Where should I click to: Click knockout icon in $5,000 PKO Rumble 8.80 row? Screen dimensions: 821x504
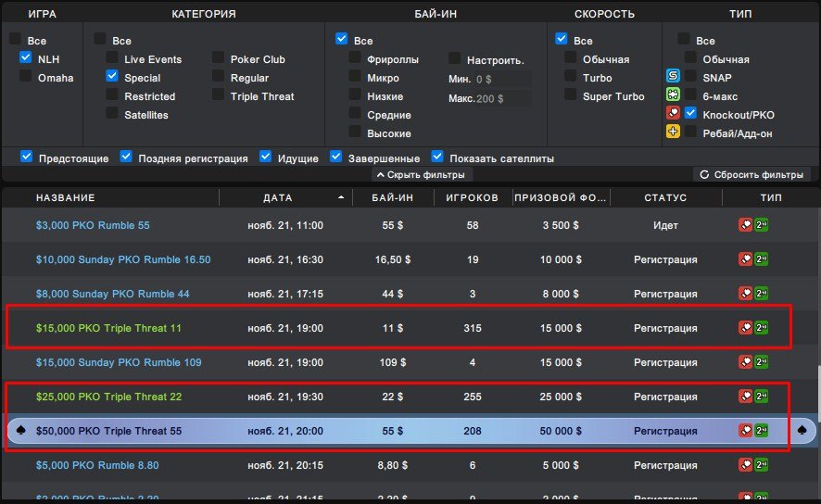click(744, 465)
